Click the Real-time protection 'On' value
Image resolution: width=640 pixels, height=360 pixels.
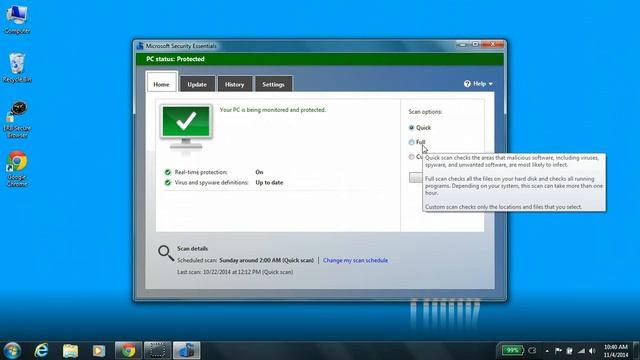pyautogui.click(x=259, y=172)
